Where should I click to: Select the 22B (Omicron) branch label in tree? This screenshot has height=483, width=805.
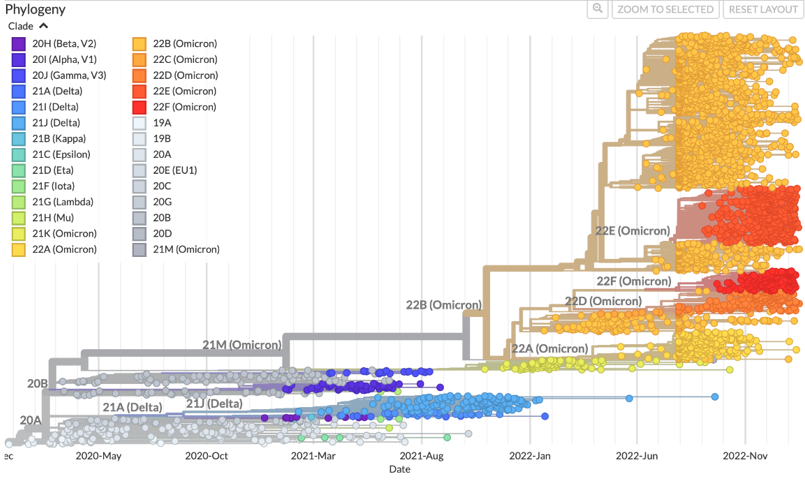[x=443, y=305]
